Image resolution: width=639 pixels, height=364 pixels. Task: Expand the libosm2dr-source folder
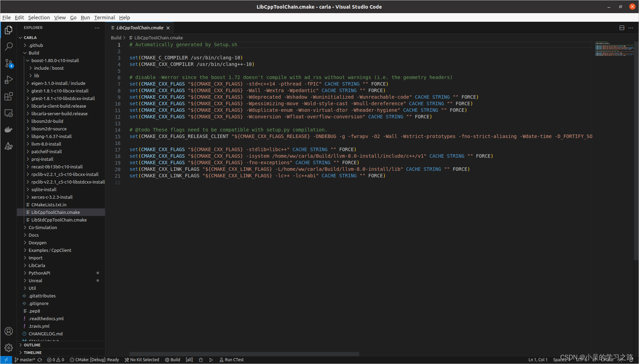(61, 129)
